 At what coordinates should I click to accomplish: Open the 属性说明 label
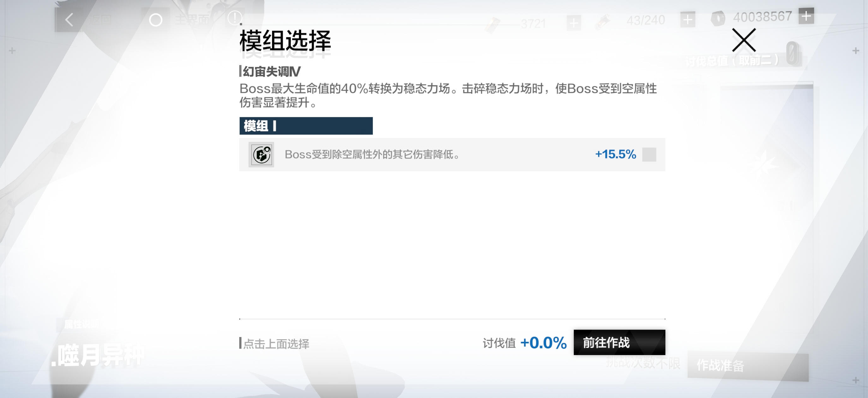tap(81, 324)
